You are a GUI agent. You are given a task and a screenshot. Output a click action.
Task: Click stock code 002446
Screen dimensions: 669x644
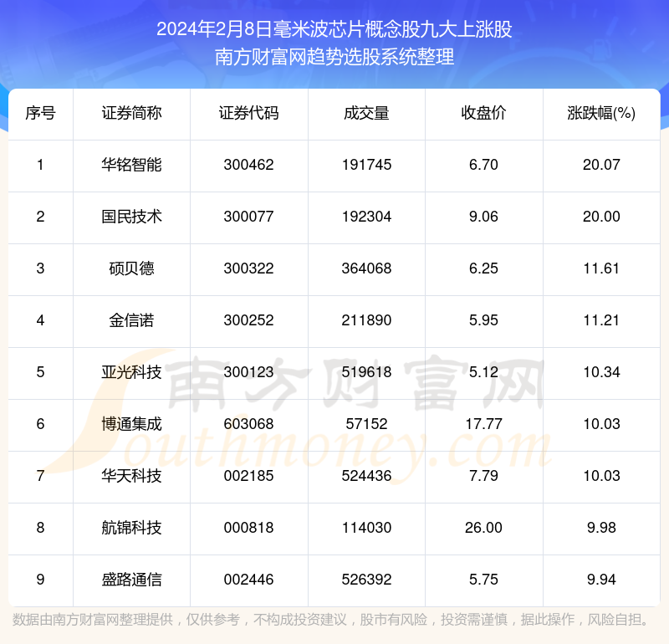(248, 580)
